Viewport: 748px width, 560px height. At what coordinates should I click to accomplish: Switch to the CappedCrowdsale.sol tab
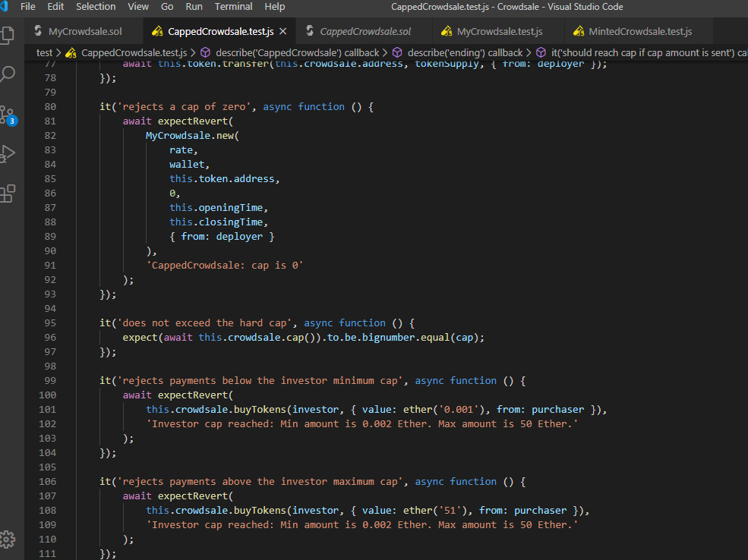365,31
